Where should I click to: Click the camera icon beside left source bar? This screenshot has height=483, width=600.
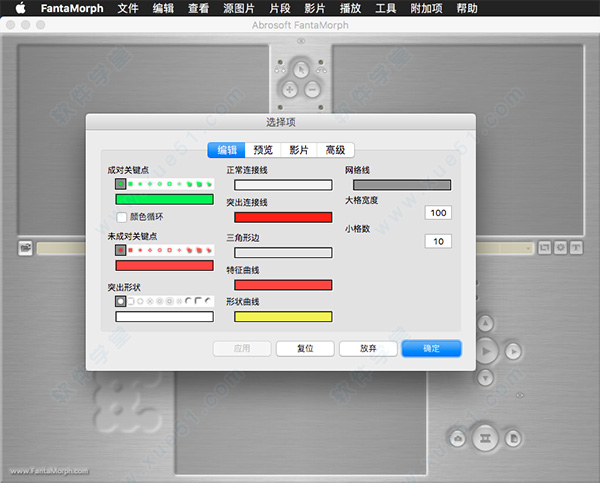pyautogui.click(x=26, y=248)
